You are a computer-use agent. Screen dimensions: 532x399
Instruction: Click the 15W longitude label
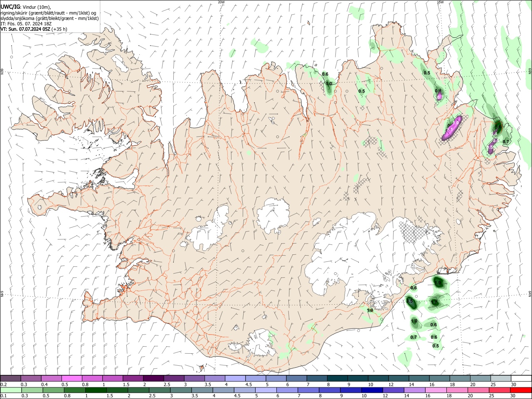(x=440, y=2)
